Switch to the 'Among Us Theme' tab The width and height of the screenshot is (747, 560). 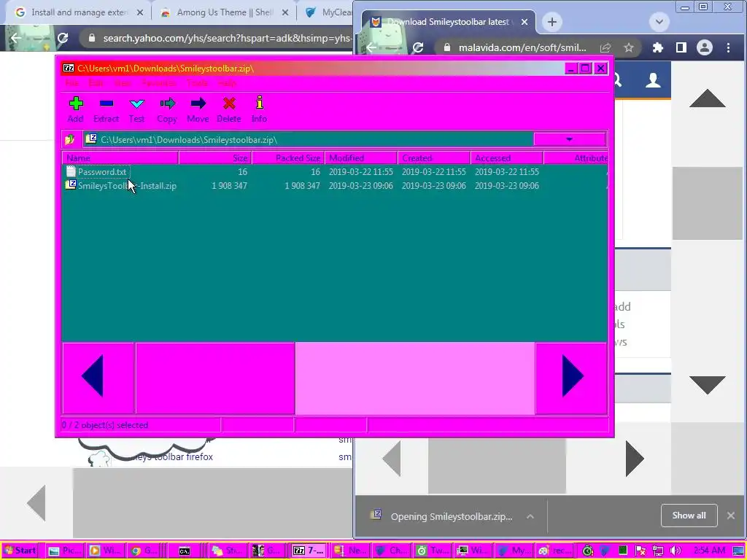click(x=225, y=12)
